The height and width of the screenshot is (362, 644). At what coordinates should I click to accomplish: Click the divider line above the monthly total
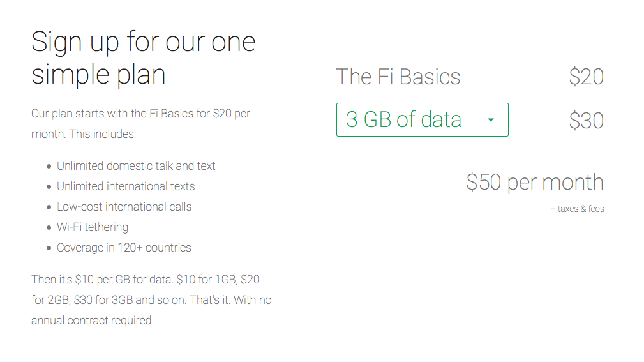pyautogui.click(x=470, y=156)
